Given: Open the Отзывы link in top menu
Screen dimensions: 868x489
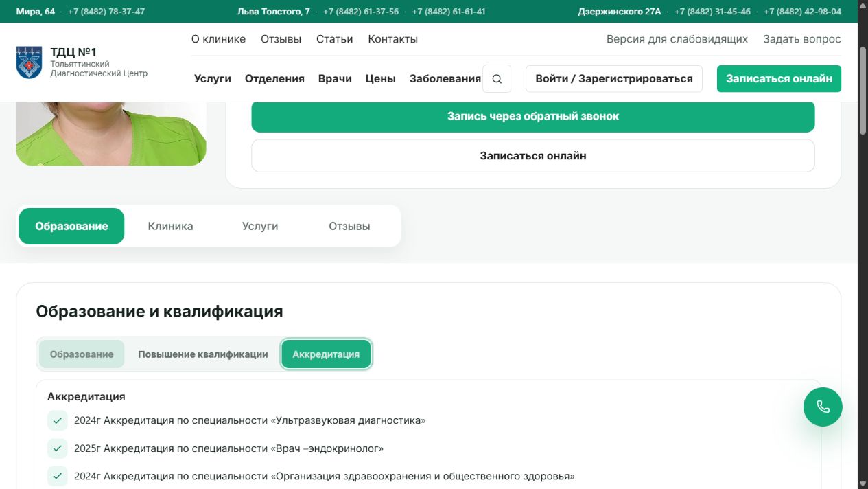Looking at the screenshot, I should (281, 39).
